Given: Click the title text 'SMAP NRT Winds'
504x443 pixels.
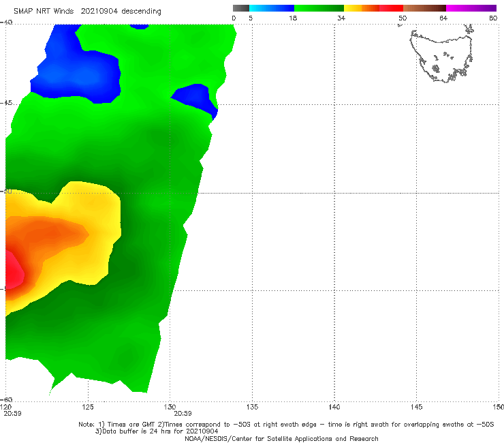Looking at the screenshot, I should click(44, 12).
